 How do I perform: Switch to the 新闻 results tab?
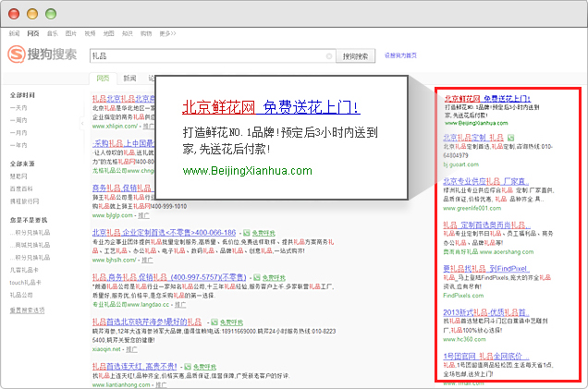point(129,79)
